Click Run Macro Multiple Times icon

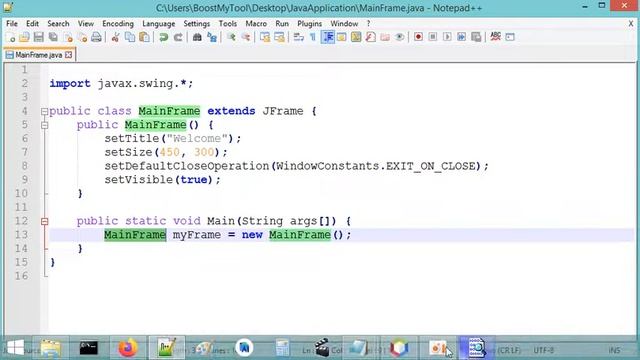[x=461, y=37]
